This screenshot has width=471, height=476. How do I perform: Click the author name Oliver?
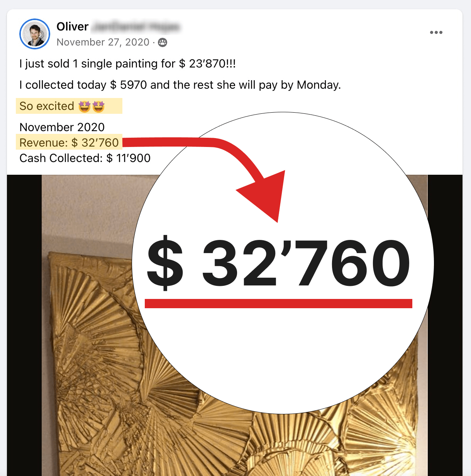(73, 27)
